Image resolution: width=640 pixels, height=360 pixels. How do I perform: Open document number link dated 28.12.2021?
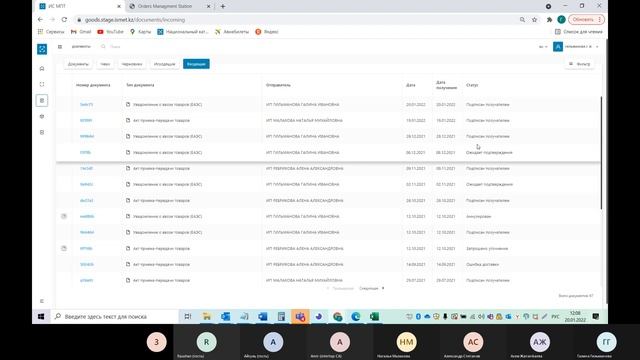(x=87, y=136)
